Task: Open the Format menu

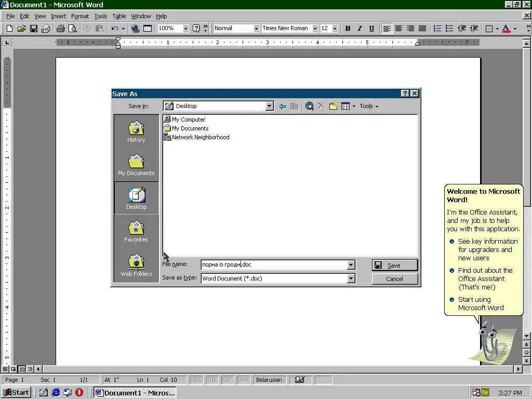Action: tap(80, 16)
